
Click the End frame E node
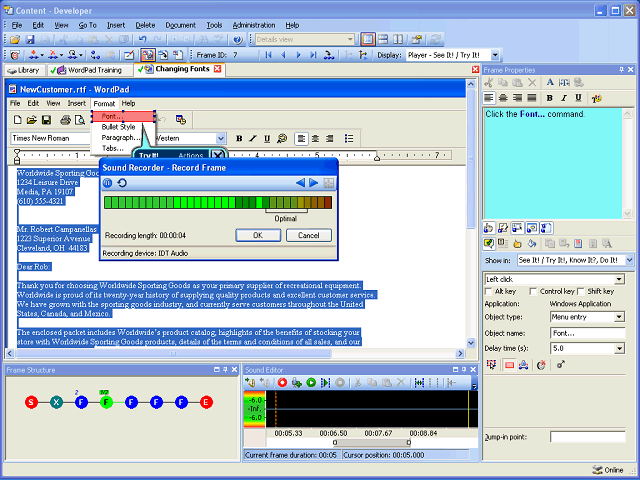(x=206, y=402)
